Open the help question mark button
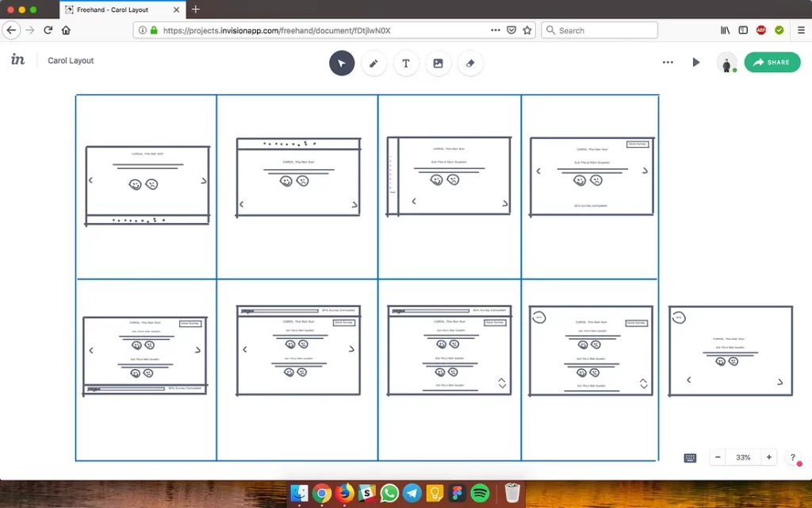Screen dimensions: 812x508 point(792,458)
